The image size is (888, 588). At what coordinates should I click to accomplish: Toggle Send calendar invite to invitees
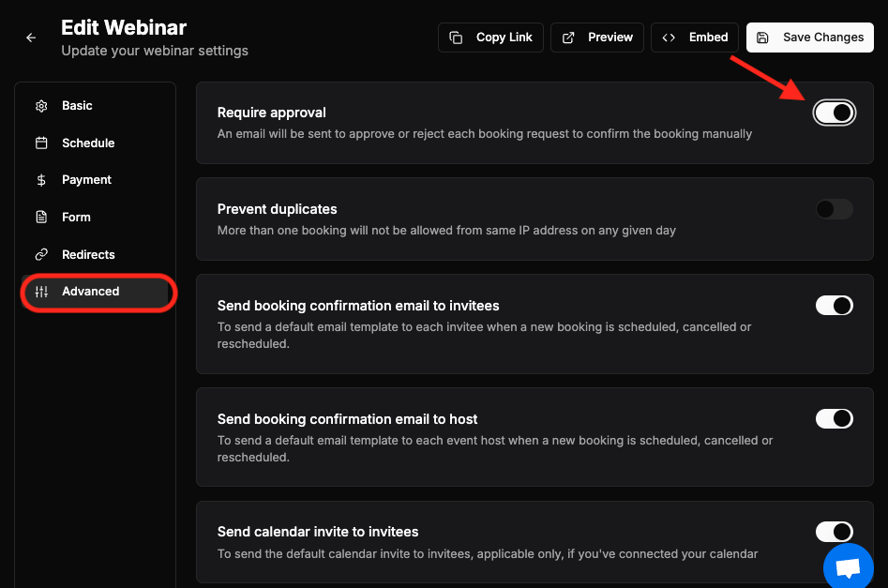835,532
